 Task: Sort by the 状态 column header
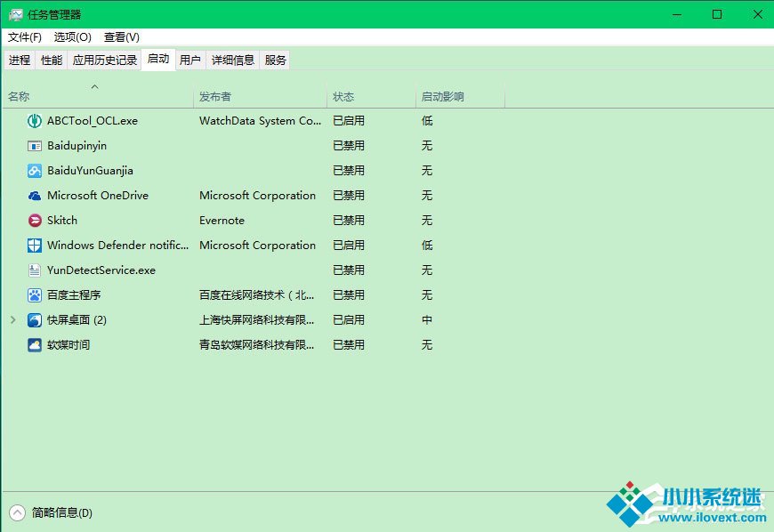pos(371,96)
